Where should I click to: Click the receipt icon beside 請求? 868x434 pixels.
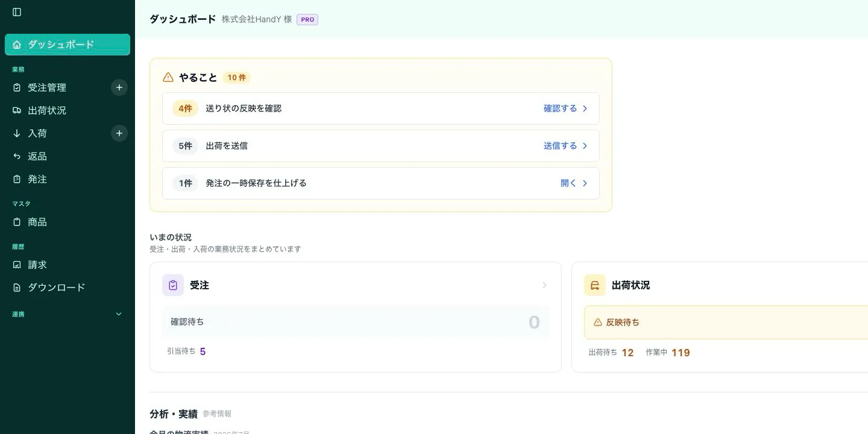click(17, 265)
